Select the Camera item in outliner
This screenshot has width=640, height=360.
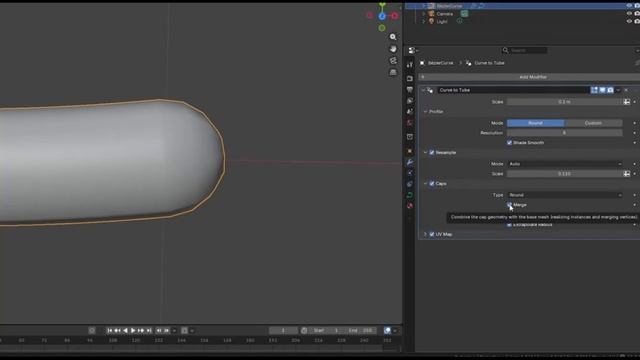point(444,14)
